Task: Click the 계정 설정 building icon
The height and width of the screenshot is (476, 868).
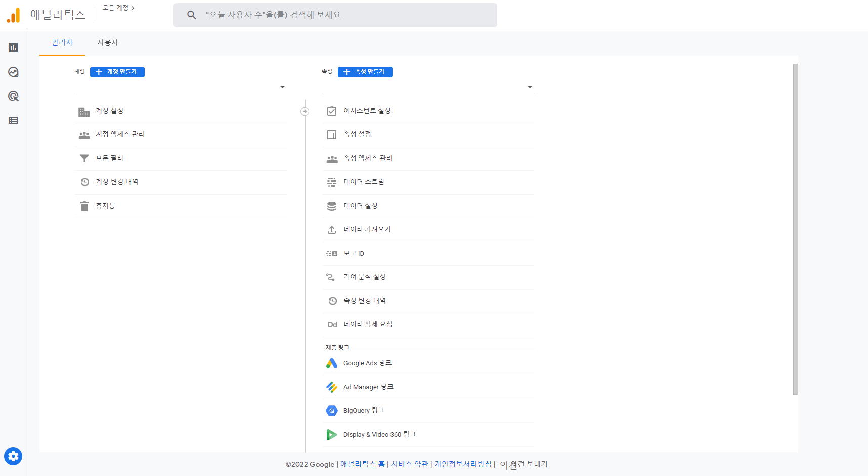Action: 84,112
